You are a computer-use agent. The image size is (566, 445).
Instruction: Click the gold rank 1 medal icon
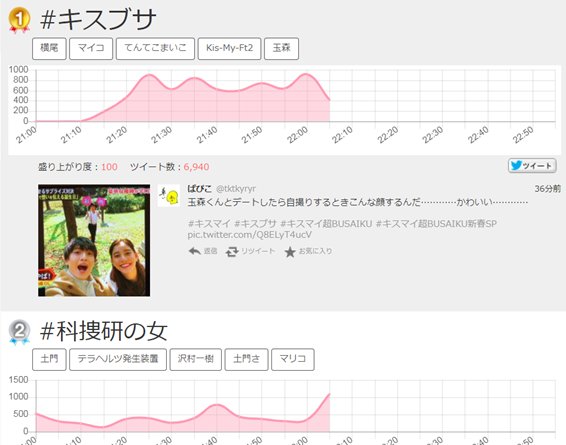point(19,20)
